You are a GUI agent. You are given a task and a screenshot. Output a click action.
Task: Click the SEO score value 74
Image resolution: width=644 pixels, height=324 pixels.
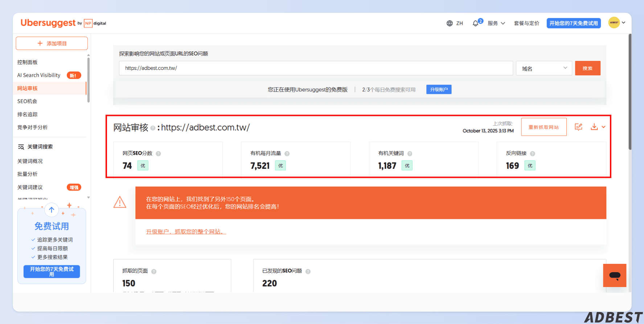(x=127, y=166)
